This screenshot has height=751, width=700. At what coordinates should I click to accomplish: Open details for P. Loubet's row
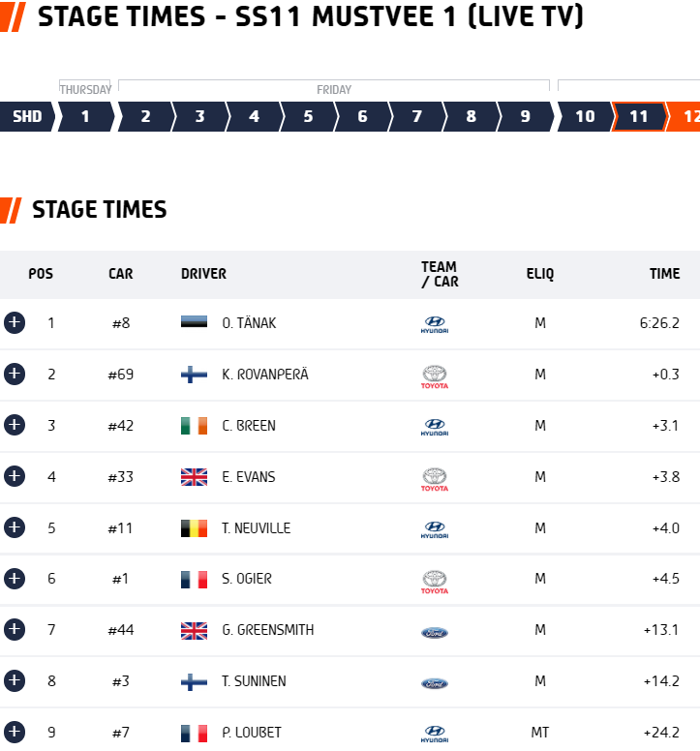(15, 732)
